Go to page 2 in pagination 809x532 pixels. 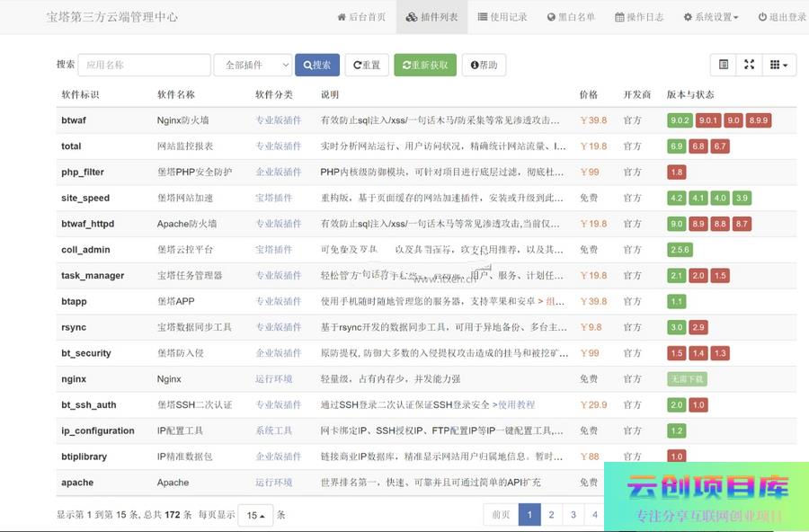[x=551, y=515]
